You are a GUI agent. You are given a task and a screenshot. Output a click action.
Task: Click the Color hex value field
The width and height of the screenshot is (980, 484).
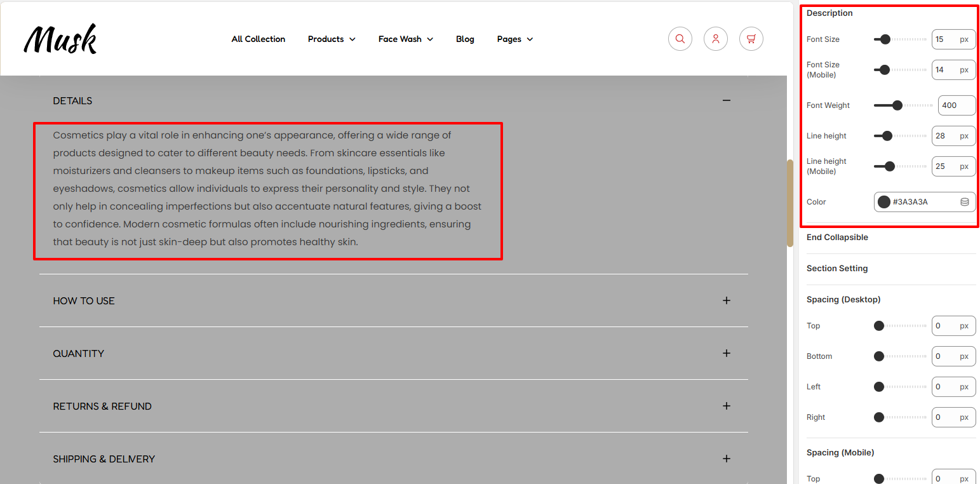924,202
